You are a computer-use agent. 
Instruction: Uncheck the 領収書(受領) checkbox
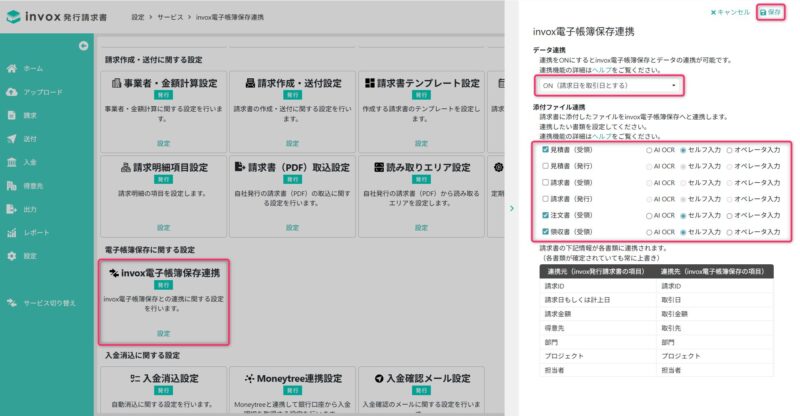pyautogui.click(x=545, y=231)
